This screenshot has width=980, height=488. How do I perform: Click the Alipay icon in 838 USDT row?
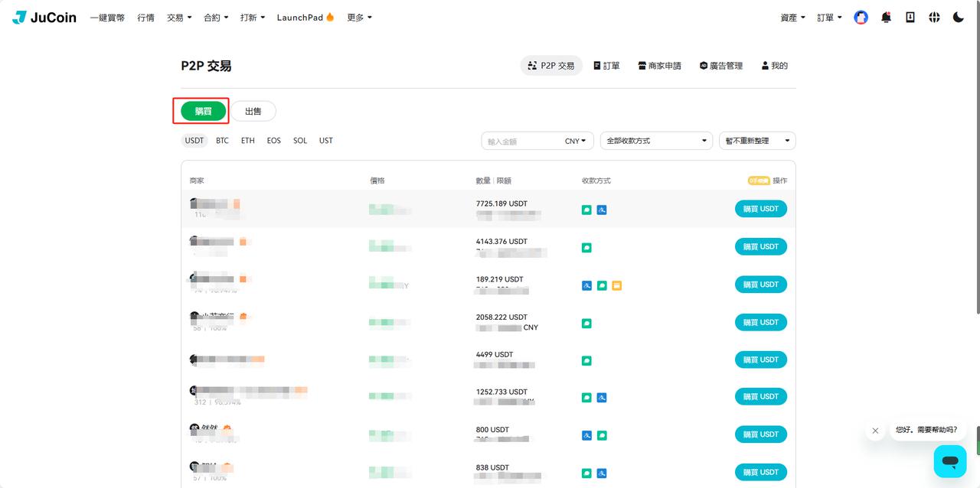click(602, 473)
